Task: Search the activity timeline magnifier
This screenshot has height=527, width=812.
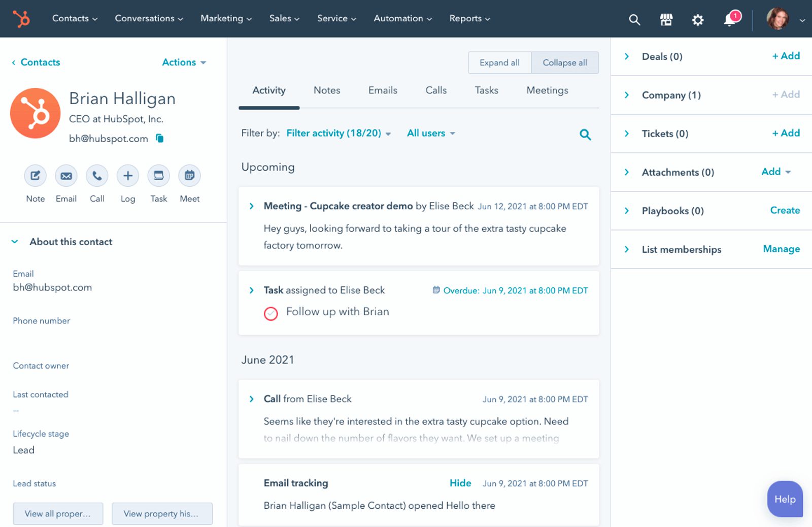Action: click(x=585, y=134)
